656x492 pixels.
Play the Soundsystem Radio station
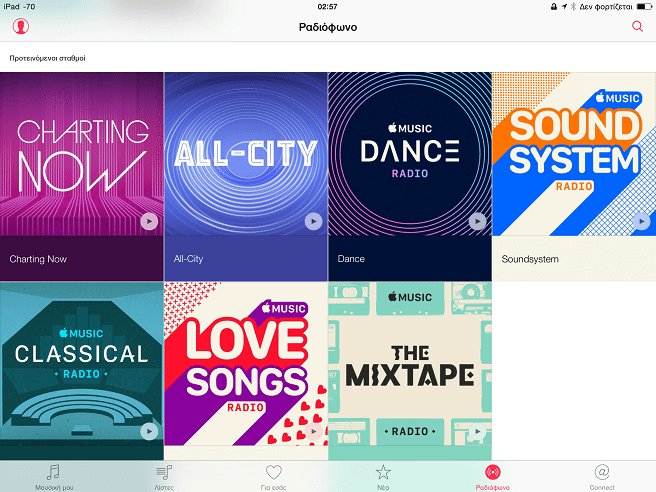[641, 221]
